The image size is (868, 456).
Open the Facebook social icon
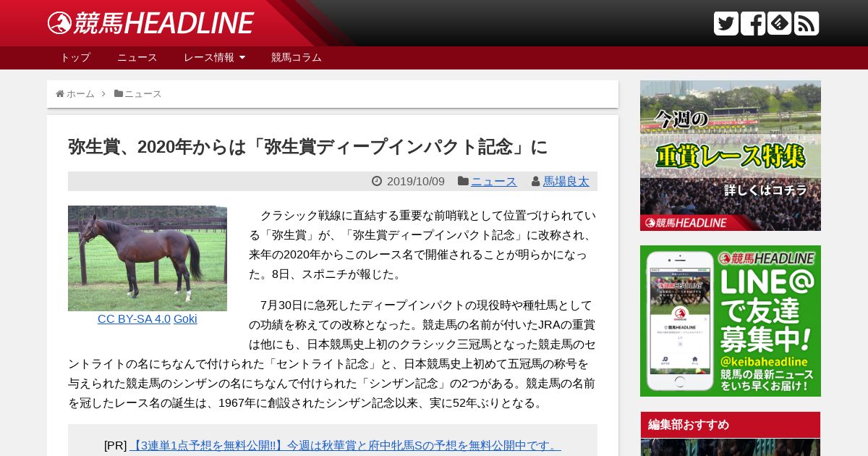(x=753, y=23)
